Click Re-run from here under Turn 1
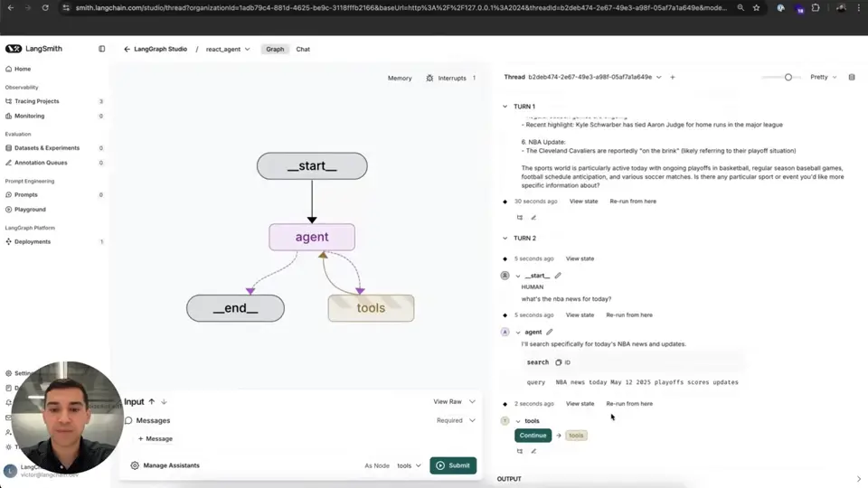The width and height of the screenshot is (868, 488). click(x=633, y=202)
